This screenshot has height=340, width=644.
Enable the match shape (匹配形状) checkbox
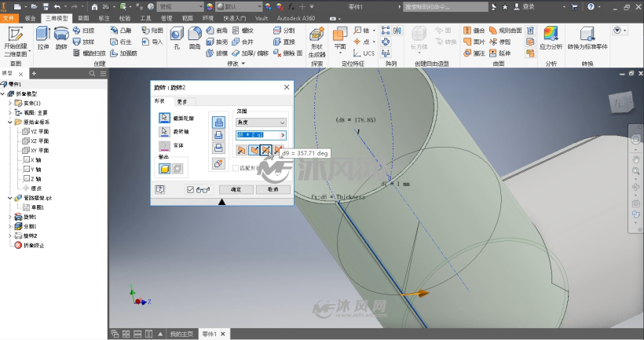pyautogui.click(x=236, y=168)
